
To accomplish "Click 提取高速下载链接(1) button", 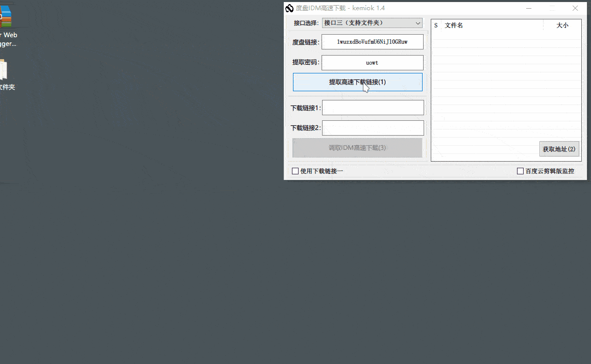I will coord(357,82).
